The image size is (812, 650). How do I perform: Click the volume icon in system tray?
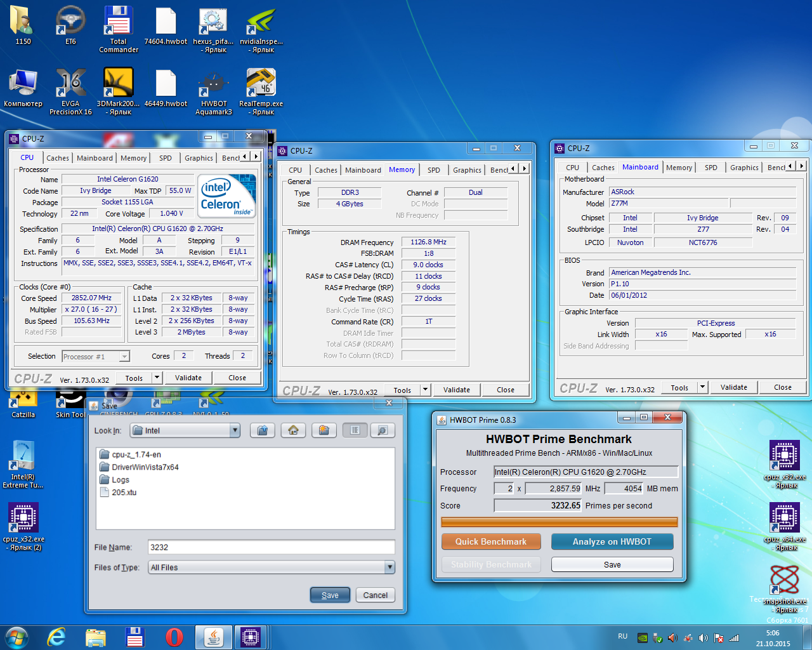(x=703, y=638)
